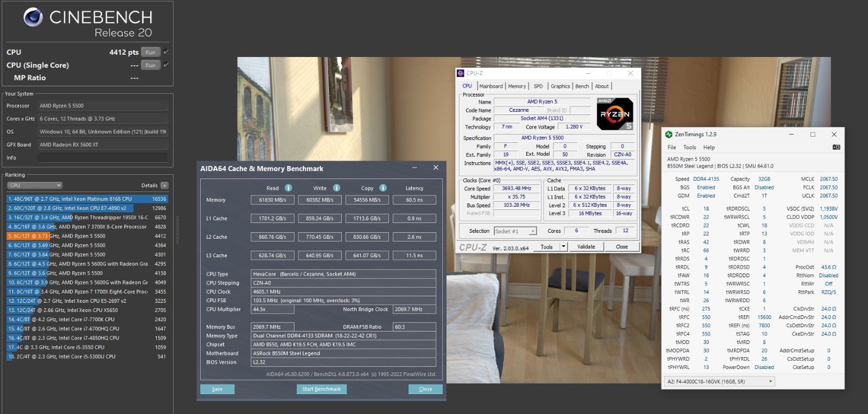
Task: Open the About tab in CPU-Z
Action: tap(602, 86)
